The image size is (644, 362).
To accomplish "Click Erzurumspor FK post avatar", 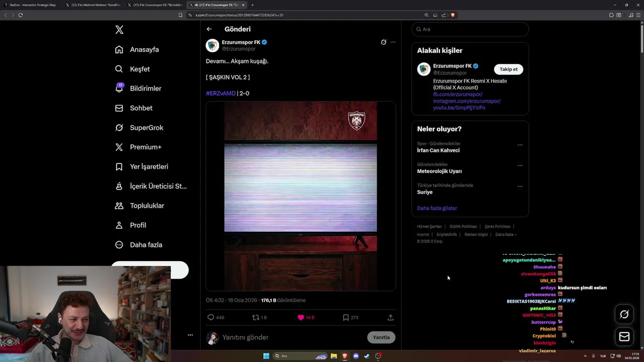I will click(x=212, y=45).
